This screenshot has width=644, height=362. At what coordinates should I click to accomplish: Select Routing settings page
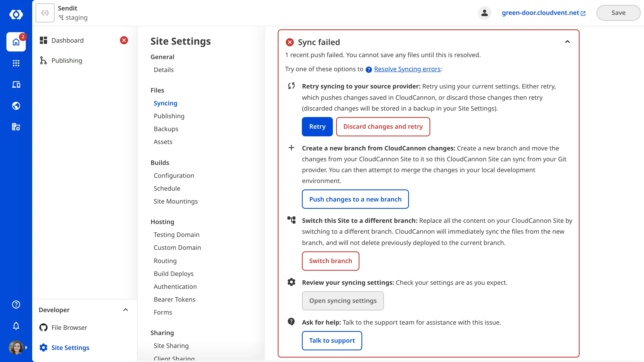tap(165, 261)
